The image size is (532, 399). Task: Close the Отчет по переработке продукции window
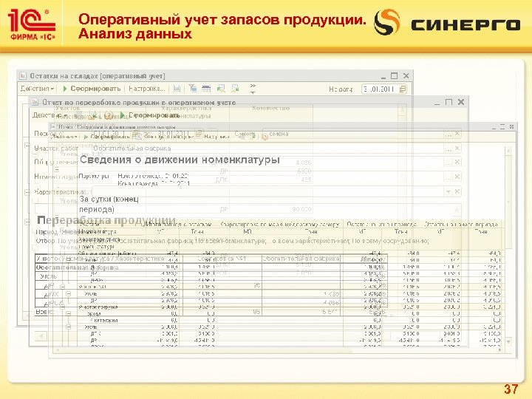tap(461, 102)
